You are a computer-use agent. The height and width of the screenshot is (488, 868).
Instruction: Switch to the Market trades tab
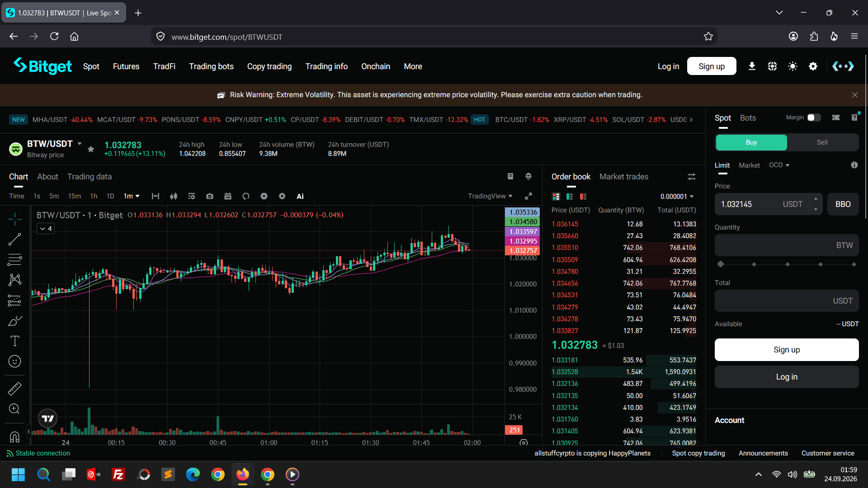pyautogui.click(x=624, y=177)
